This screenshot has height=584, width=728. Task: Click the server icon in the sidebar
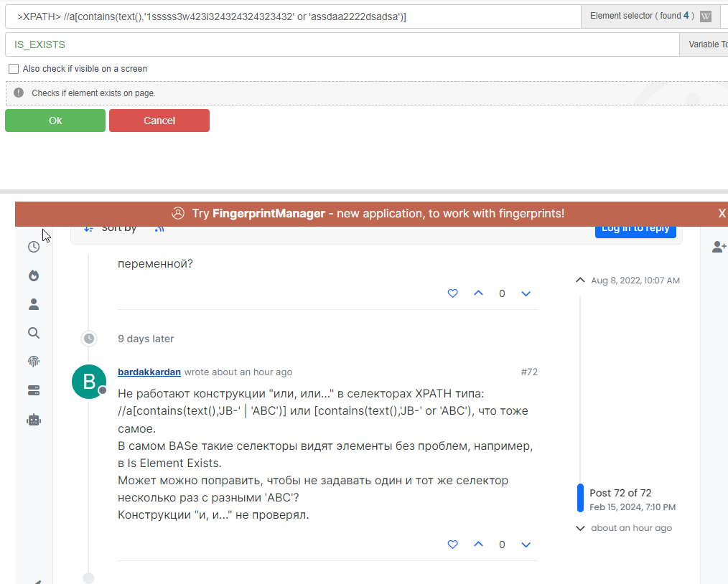click(34, 391)
